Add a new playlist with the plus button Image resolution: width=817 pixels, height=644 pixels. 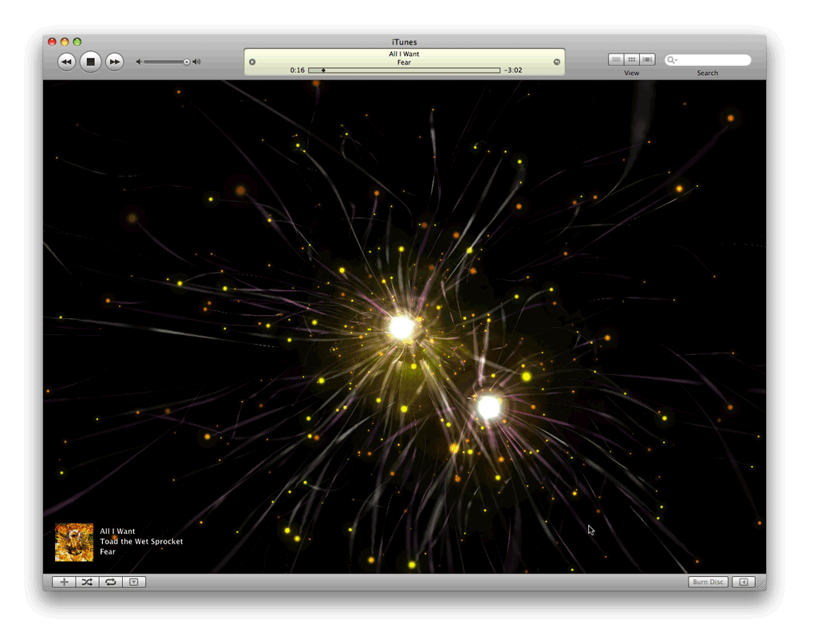pos(64,582)
